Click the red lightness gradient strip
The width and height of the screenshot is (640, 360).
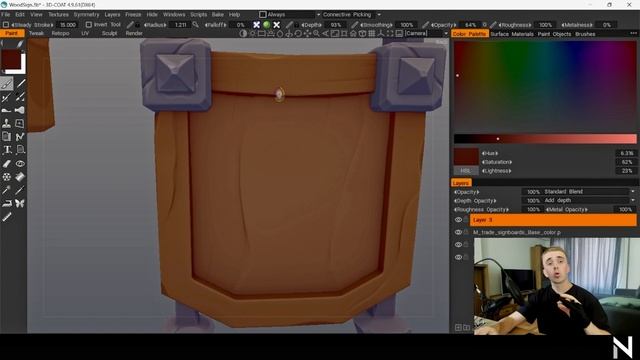pyautogui.click(x=545, y=139)
